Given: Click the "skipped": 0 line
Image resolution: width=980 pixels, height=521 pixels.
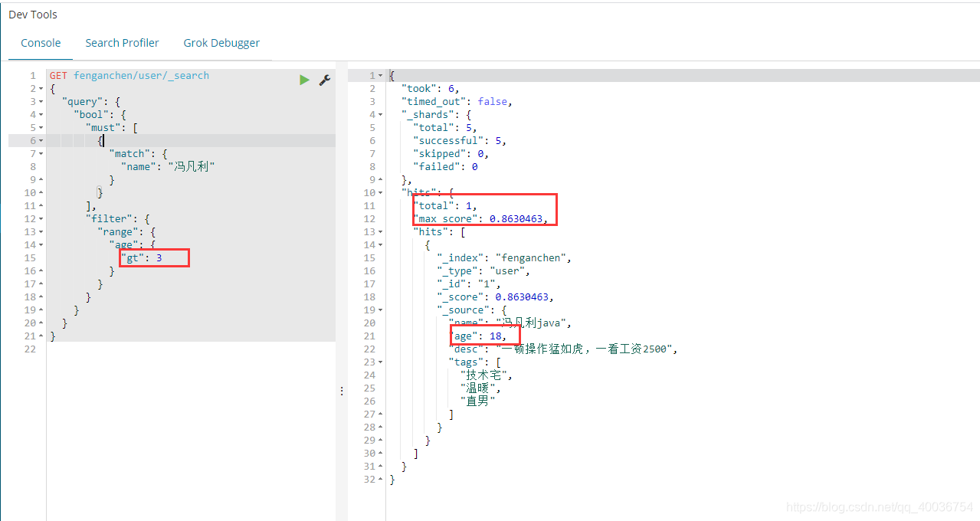Looking at the screenshot, I should [451, 154].
